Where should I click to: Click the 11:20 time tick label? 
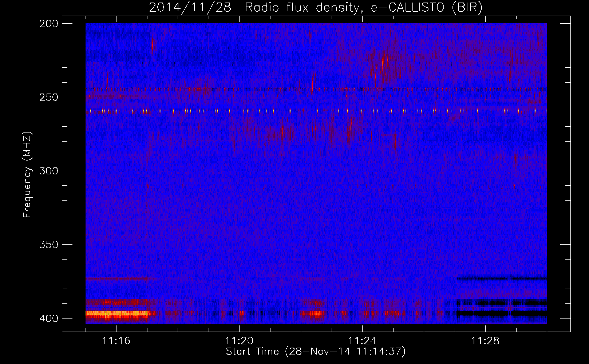click(x=239, y=341)
